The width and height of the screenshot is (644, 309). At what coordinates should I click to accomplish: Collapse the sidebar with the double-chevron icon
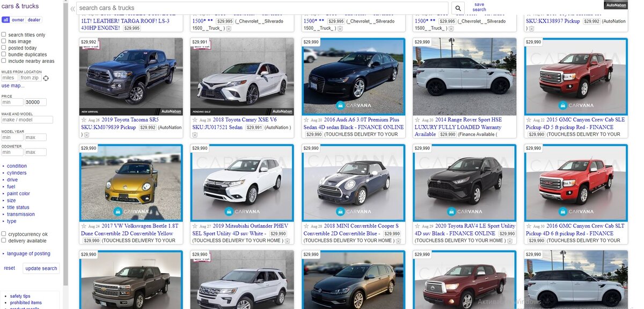pos(72,9)
